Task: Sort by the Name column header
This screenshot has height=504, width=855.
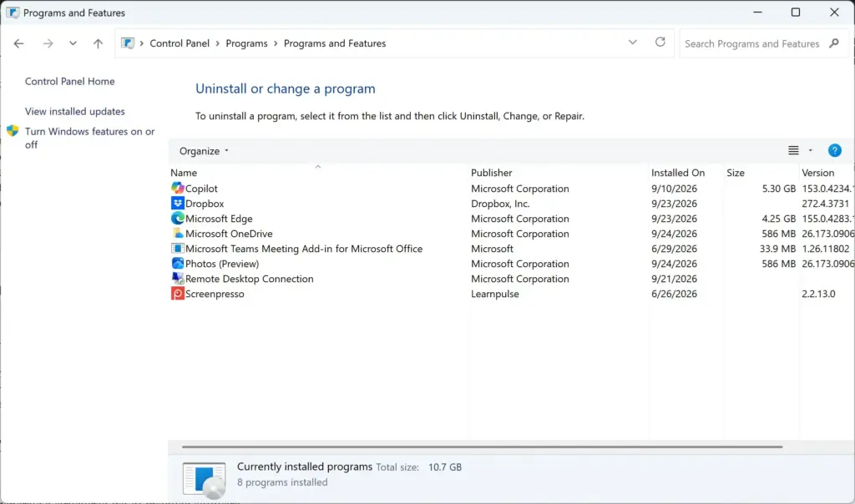Action: [184, 173]
